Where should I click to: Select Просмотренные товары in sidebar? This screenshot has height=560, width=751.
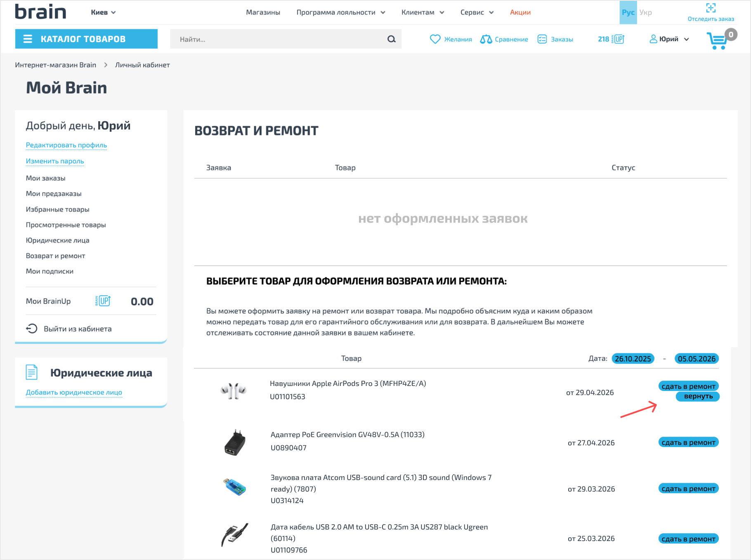[66, 225]
